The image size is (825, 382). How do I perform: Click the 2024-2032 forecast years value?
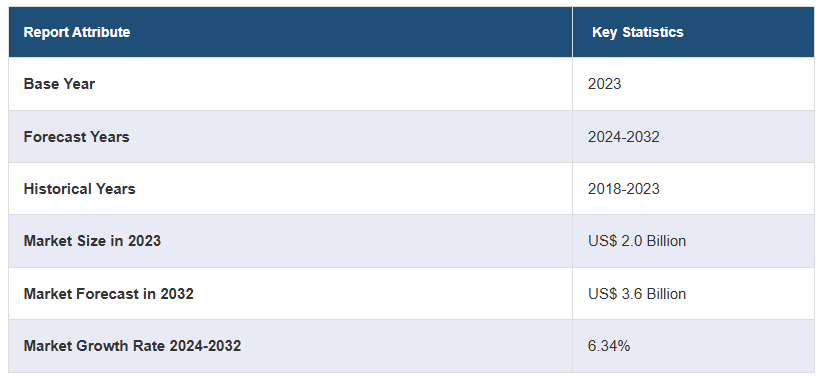[x=623, y=137]
